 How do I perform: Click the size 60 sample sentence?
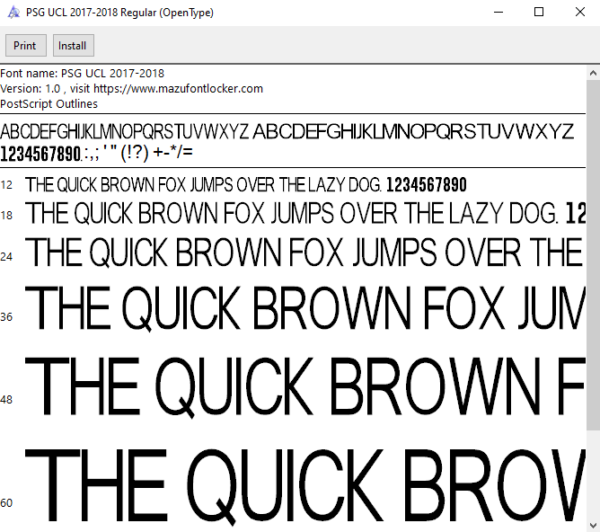(x=305, y=486)
